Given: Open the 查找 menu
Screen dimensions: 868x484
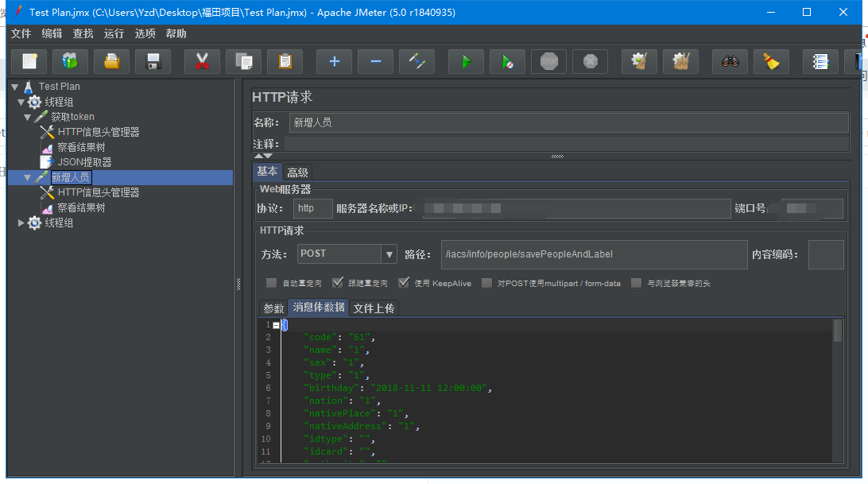Looking at the screenshot, I should 83,34.
